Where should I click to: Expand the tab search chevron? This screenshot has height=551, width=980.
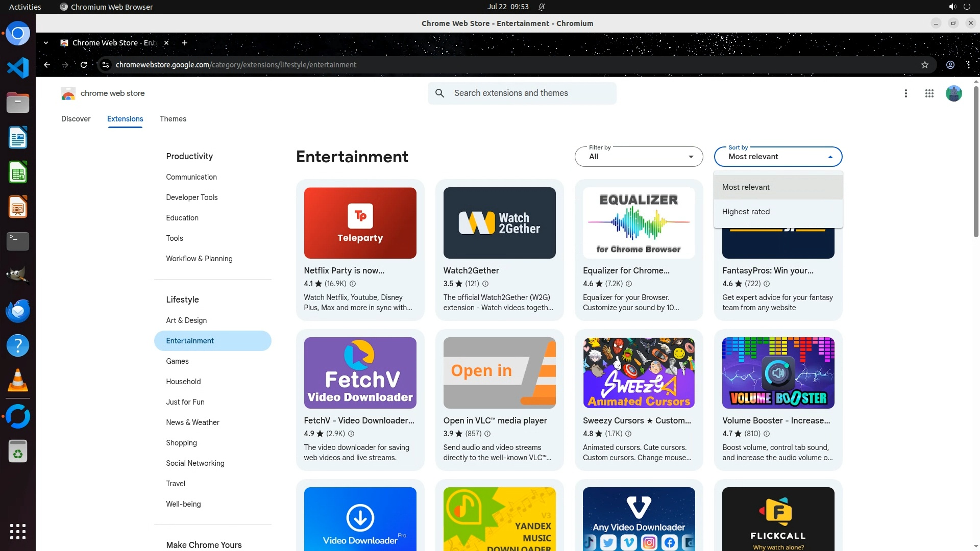coord(46,43)
